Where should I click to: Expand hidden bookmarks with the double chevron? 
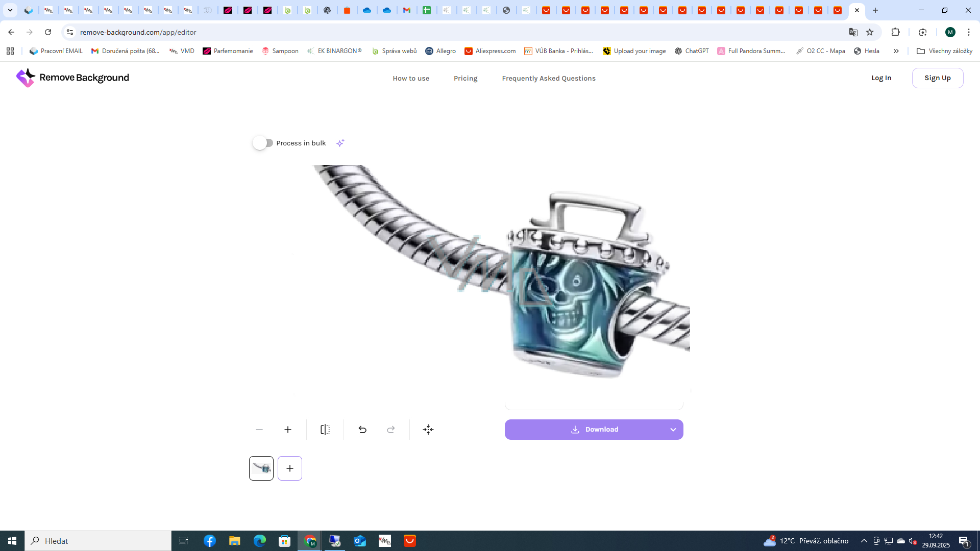click(x=896, y=51)
